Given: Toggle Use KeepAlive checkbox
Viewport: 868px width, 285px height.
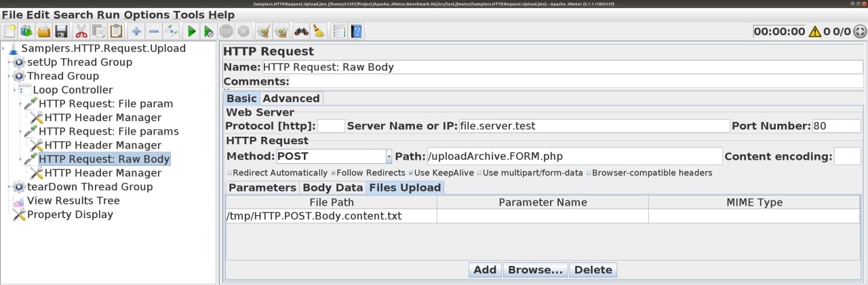Looking at the screenshot, I should pyautogui.click(x=411, y=173).
